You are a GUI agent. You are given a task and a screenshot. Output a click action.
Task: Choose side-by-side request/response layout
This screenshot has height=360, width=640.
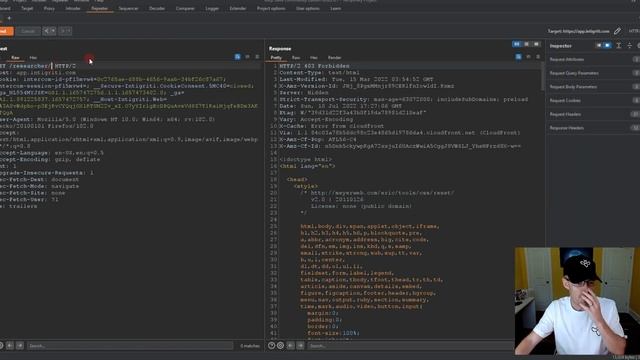tap(517, 44)
